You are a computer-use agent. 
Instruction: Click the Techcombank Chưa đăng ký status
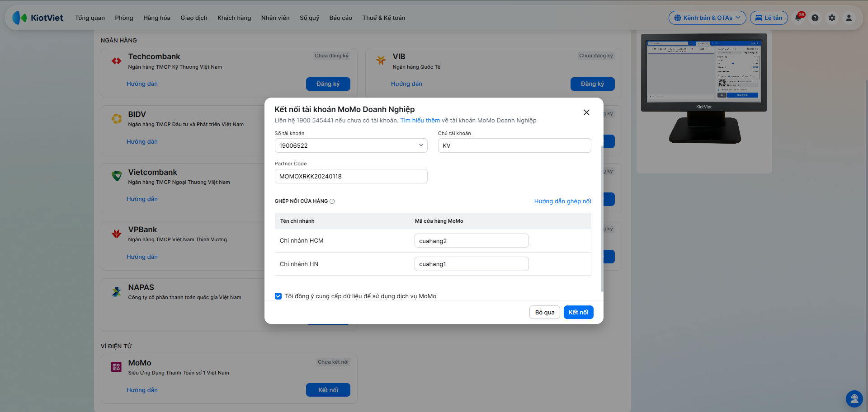point(332,56)
